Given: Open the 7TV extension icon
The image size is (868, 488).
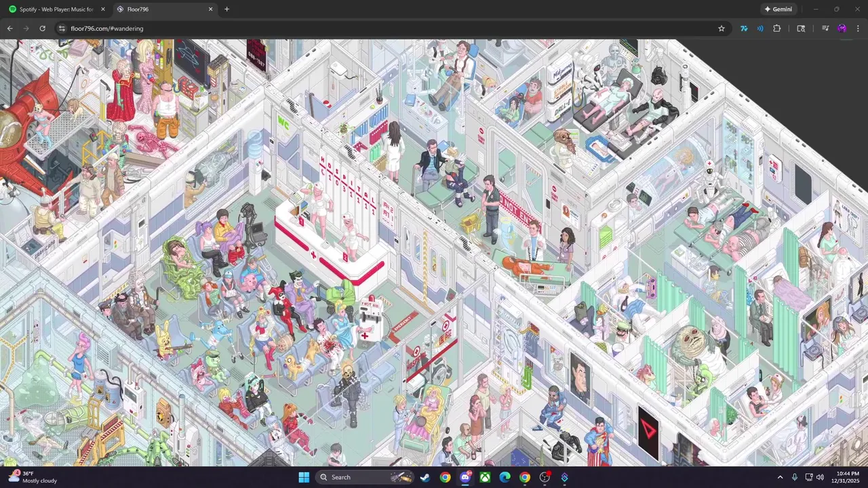Looking at the screenshot, I should point(744,28).
